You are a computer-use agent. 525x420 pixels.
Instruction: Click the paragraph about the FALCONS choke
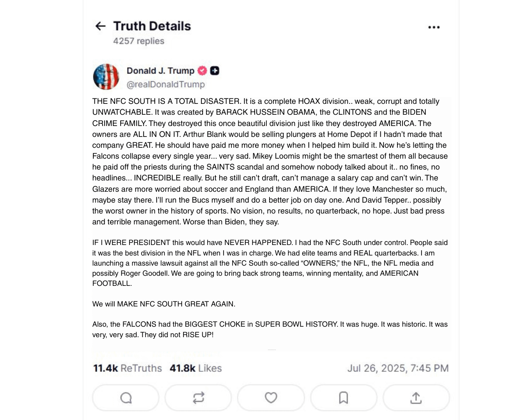[270, 329]
